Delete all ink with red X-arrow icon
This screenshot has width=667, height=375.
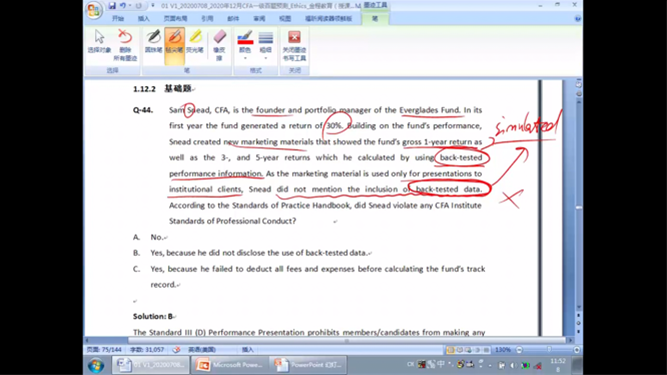125,45
